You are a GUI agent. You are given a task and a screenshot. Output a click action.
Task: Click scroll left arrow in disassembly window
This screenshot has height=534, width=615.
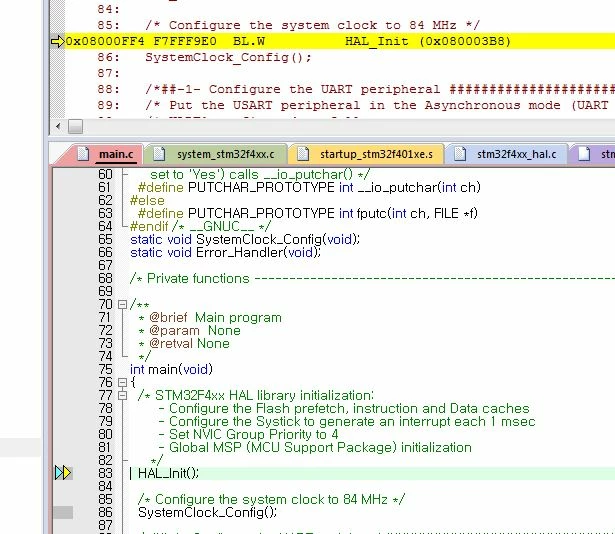[58, 126]
